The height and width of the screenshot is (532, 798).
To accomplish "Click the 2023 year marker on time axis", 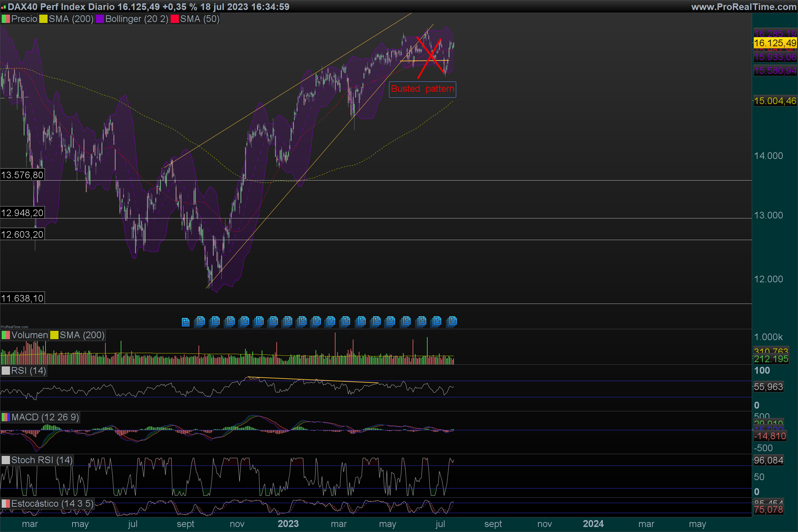I will pos(288,524).
